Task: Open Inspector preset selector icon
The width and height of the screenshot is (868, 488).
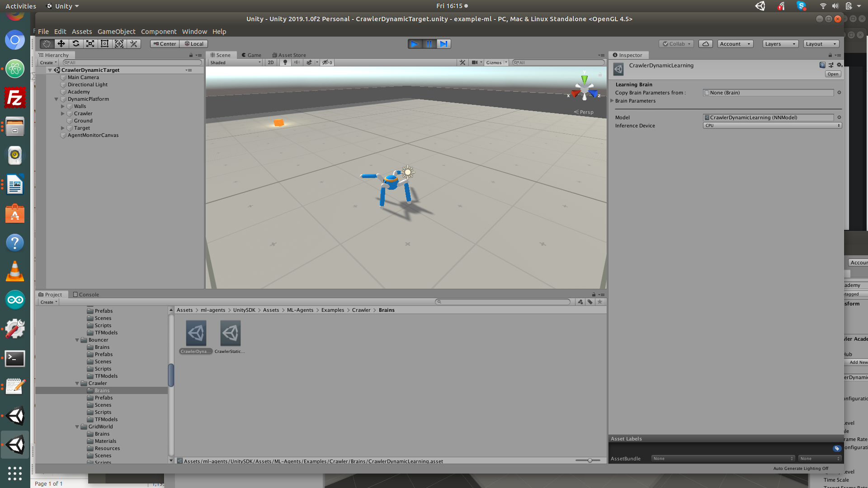Action: coord(831,65)
